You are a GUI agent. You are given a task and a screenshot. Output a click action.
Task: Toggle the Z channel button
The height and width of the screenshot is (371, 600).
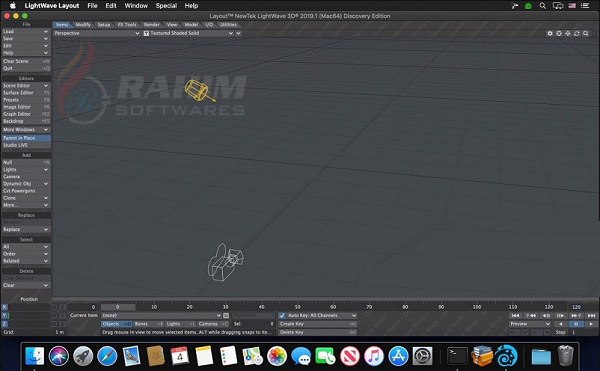click(x=5, y=324)
